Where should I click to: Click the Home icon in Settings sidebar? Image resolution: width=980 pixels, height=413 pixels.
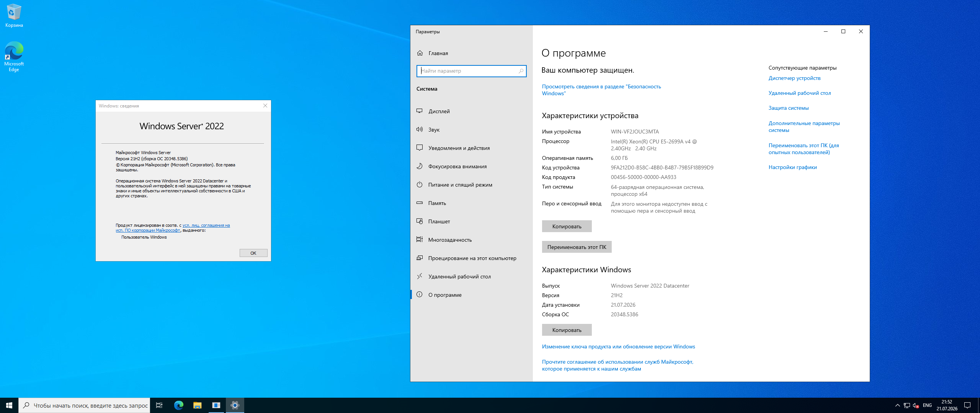[420, 53]
